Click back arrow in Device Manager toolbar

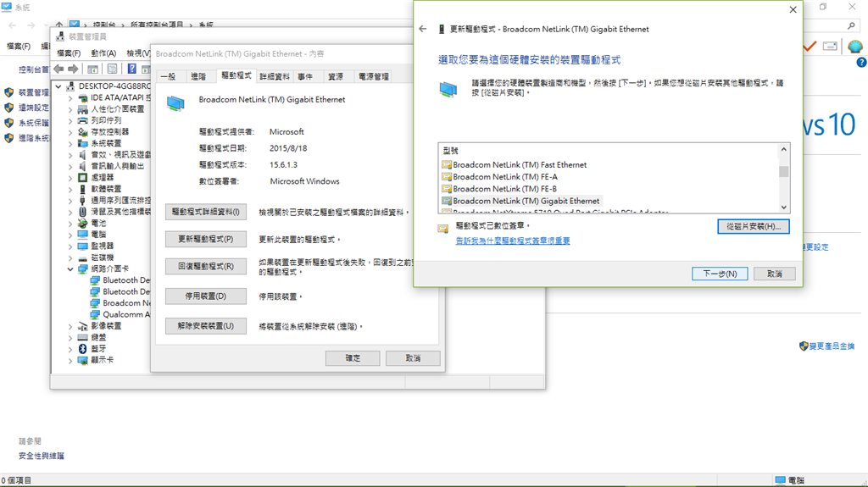pos(58,69)
